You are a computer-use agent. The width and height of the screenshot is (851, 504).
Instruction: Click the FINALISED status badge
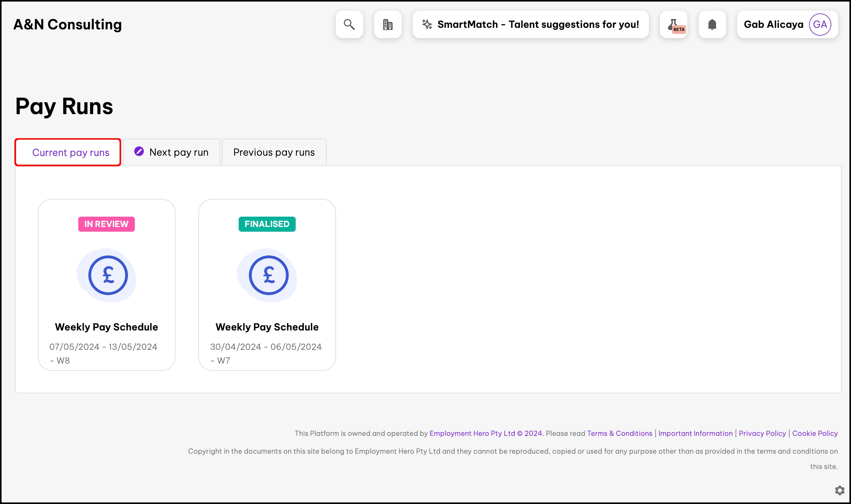tap(267, 224)
